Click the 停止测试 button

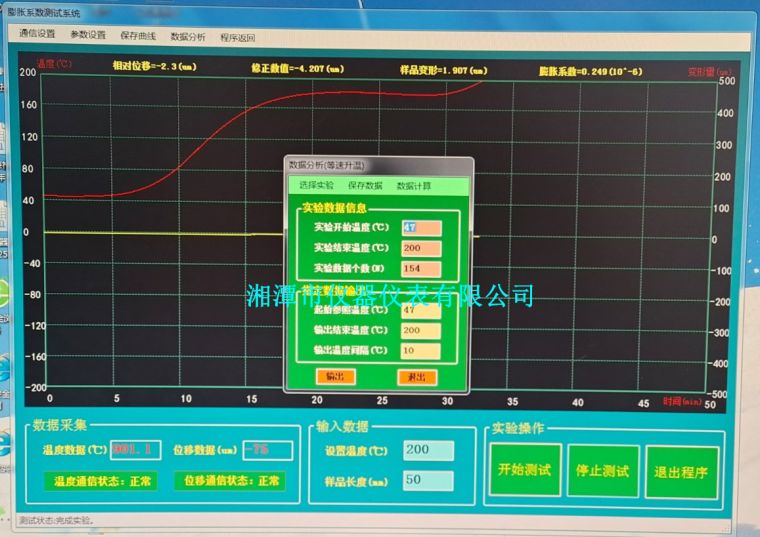pos(603,470)
